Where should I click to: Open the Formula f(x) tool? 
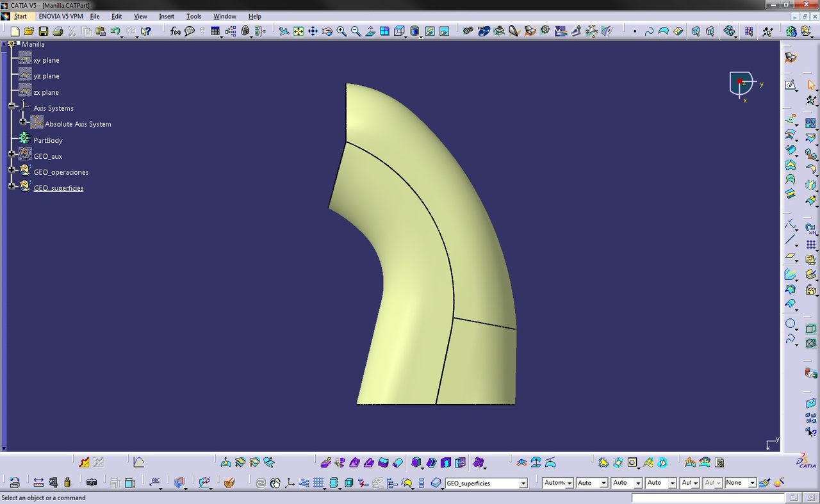coord(175,31)
